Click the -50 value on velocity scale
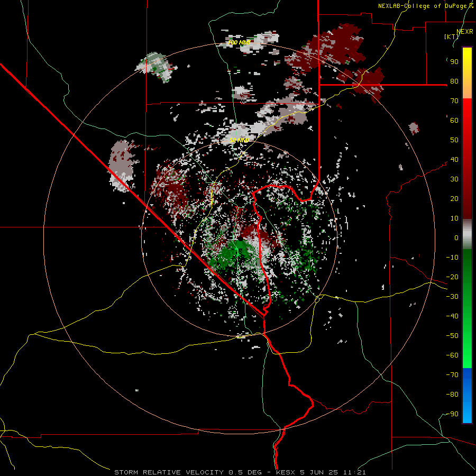This screenshot has width=476, height=476. point(452,336)
